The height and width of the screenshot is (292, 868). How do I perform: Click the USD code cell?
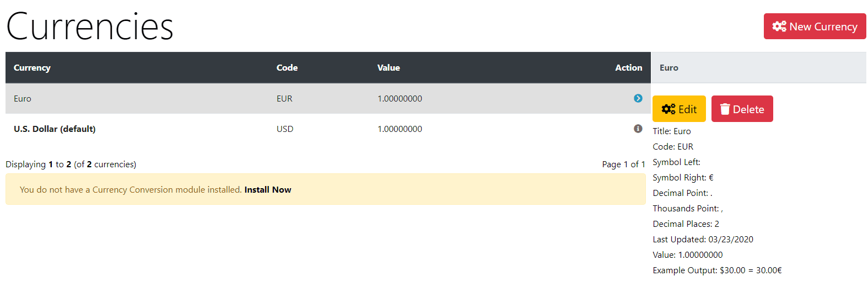pos(285,129)
